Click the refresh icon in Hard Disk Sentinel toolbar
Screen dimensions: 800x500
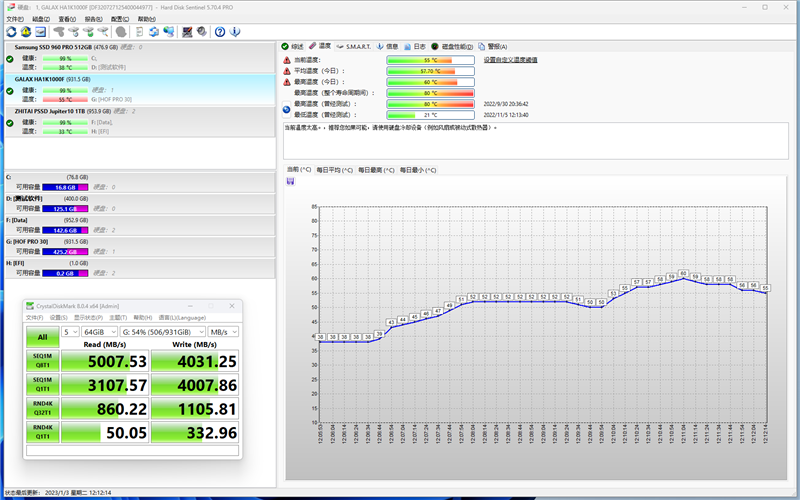coord(10,32)
